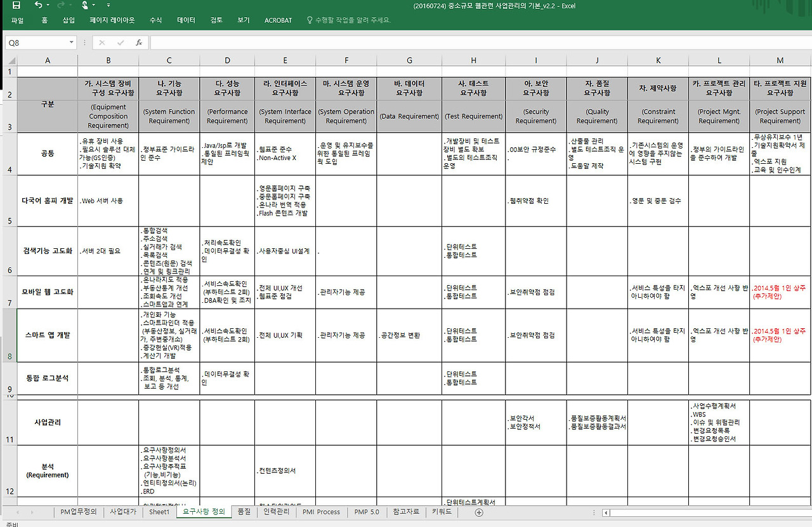Switch to the 사업대가 sheet

[x=123, y=512]
